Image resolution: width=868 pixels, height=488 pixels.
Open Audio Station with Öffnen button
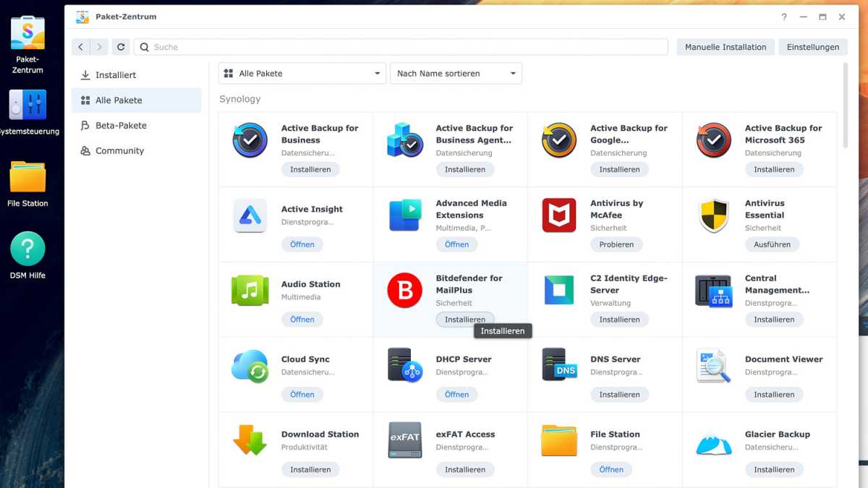[302, 320]
